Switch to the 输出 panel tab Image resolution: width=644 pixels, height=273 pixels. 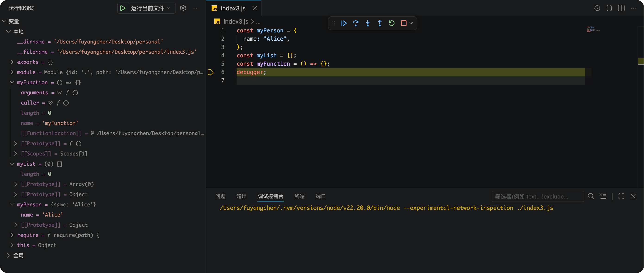coord(241,196)
